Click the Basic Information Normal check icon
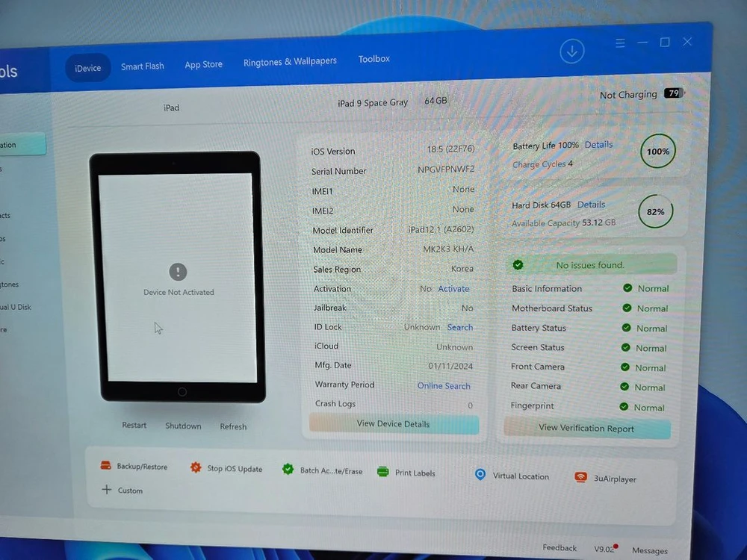 pyautogui.click(x=627, y=288)
